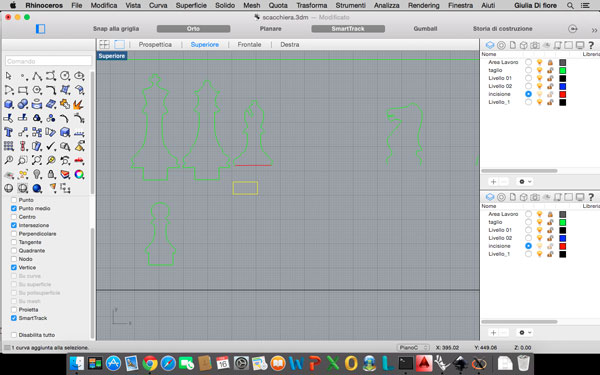Image resolution: width=600 pixels, height=375 pixels.
Task: Open the Superficie menu
Action: click(x=191, y=5)
